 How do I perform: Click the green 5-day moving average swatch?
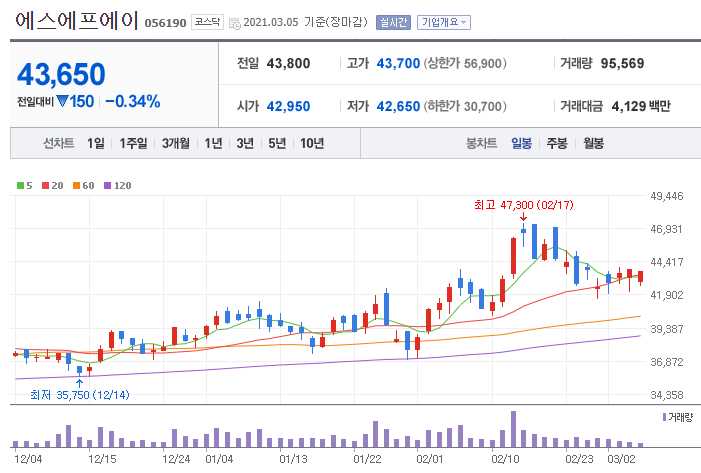(20, 186)
